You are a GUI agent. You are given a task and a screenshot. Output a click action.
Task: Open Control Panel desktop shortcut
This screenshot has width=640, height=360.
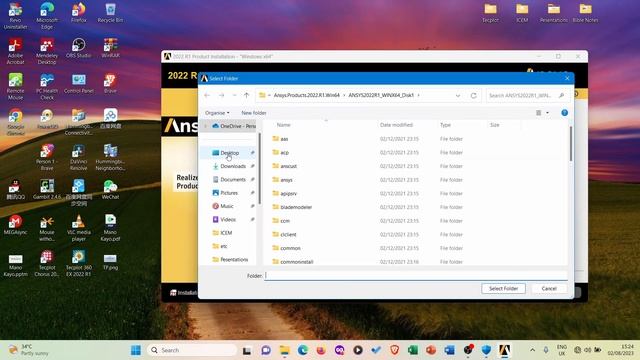78,83
